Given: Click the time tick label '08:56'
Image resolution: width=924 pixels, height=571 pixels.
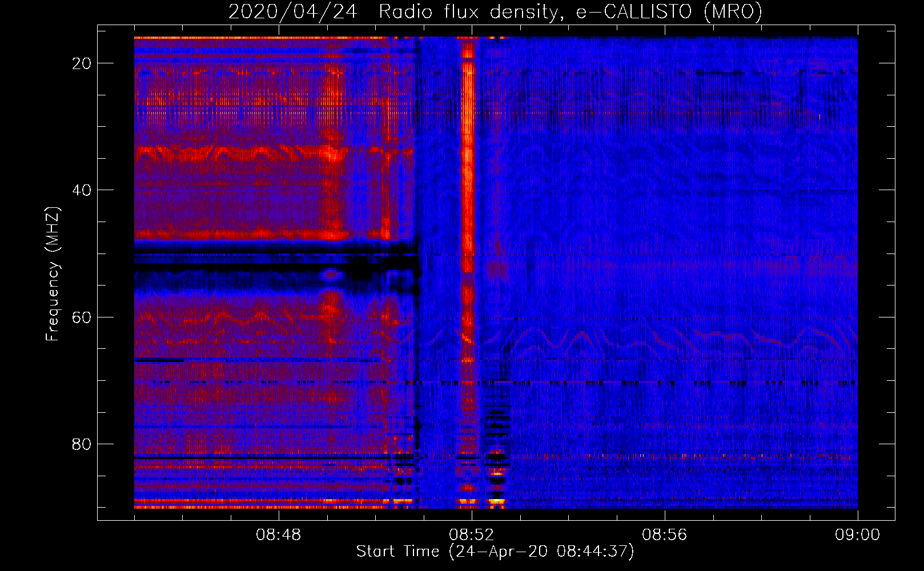Looking at the screenshot, I should [x=665, y=535].
